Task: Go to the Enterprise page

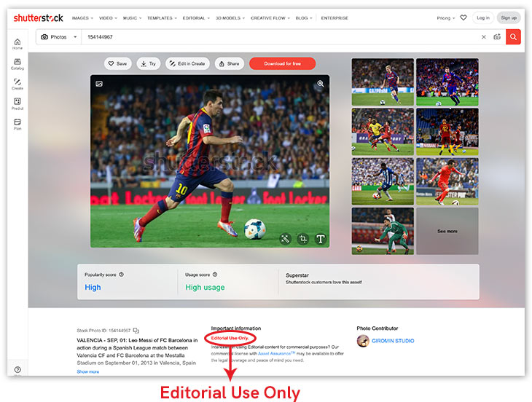Action: tap(335, 18)
